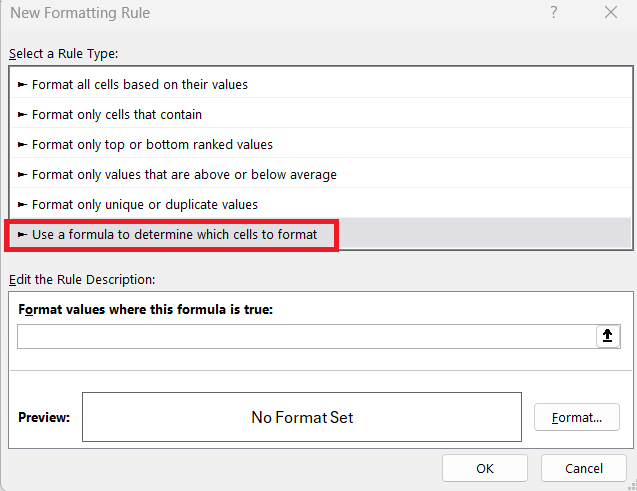The image size is (637, 491).
Task: Collapse dialog with the range selector arrow icon
Action: (608, 336)
